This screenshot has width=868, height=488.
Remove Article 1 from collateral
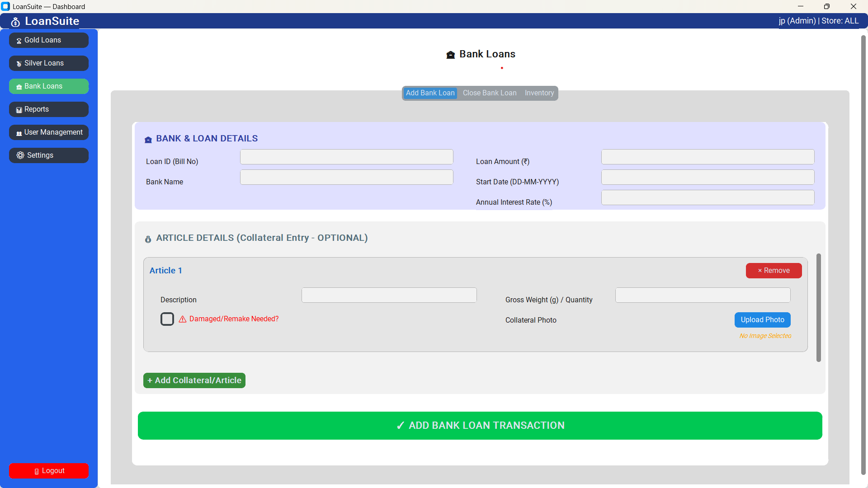pyautogui.click(x=774, y=270)
